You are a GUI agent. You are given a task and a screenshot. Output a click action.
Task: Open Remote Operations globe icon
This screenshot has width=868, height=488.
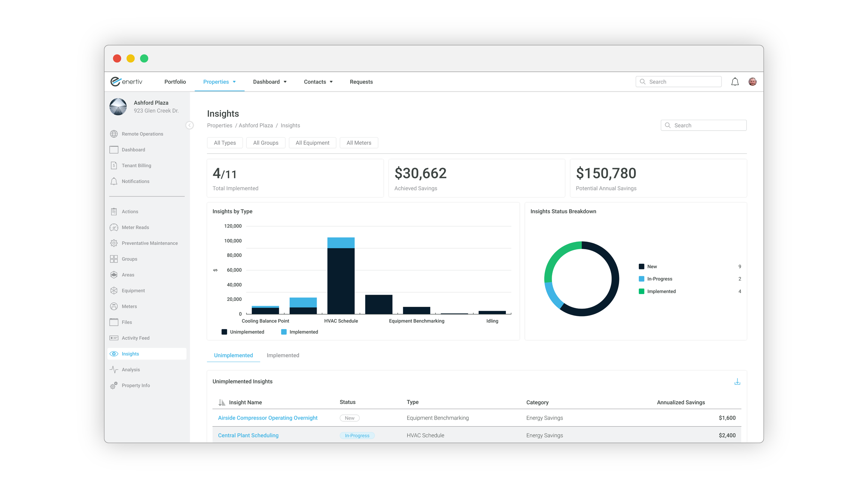tap(114, 134)
